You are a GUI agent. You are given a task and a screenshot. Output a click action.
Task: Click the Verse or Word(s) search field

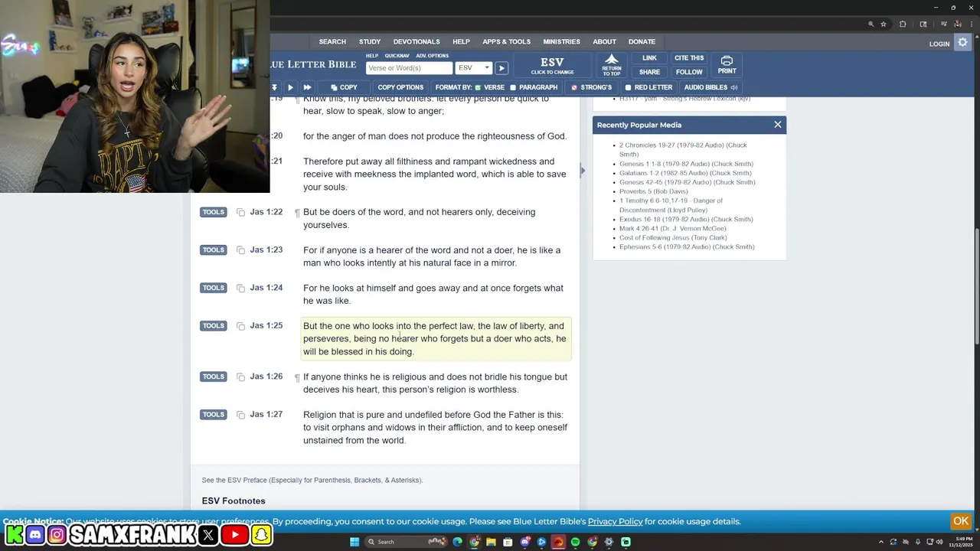409,68
